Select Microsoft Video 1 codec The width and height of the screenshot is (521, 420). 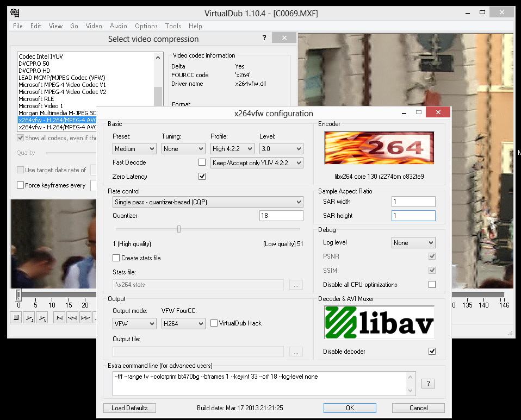click(41, 106)
